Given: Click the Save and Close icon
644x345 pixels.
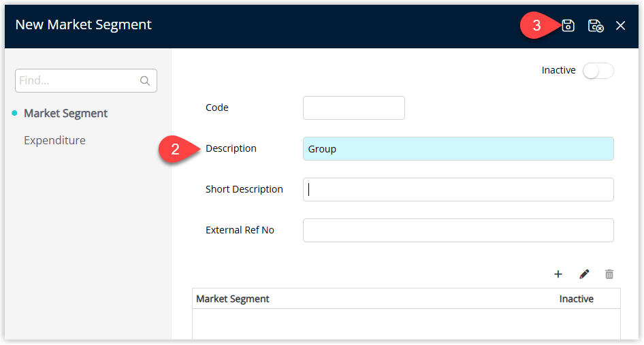Looking at the screenshot, I should point(596,25).
